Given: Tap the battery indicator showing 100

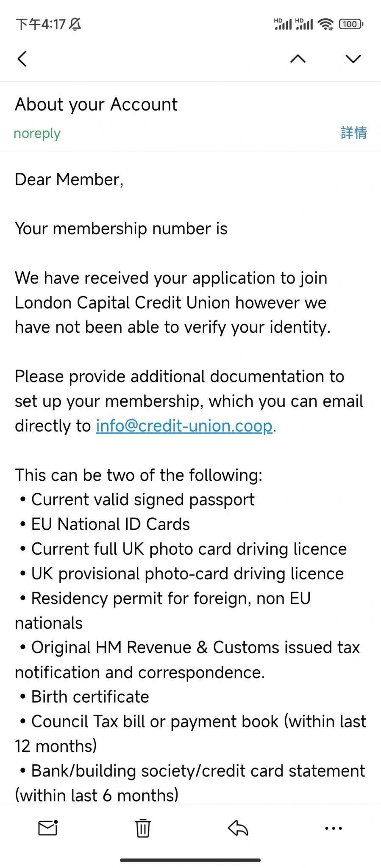Looking at the screenshot, I should [x=351, y=24].
